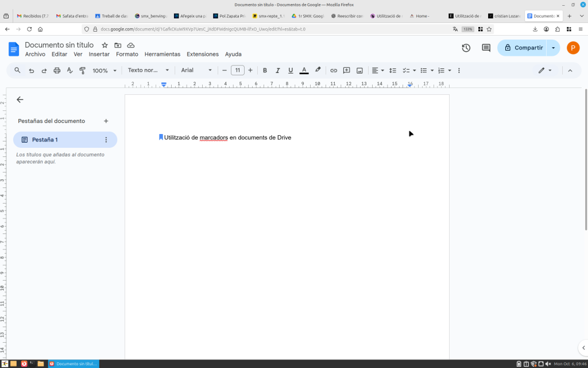Open the text color picker
This screenshot has width=588, height=368.
(x=304, y=70)
